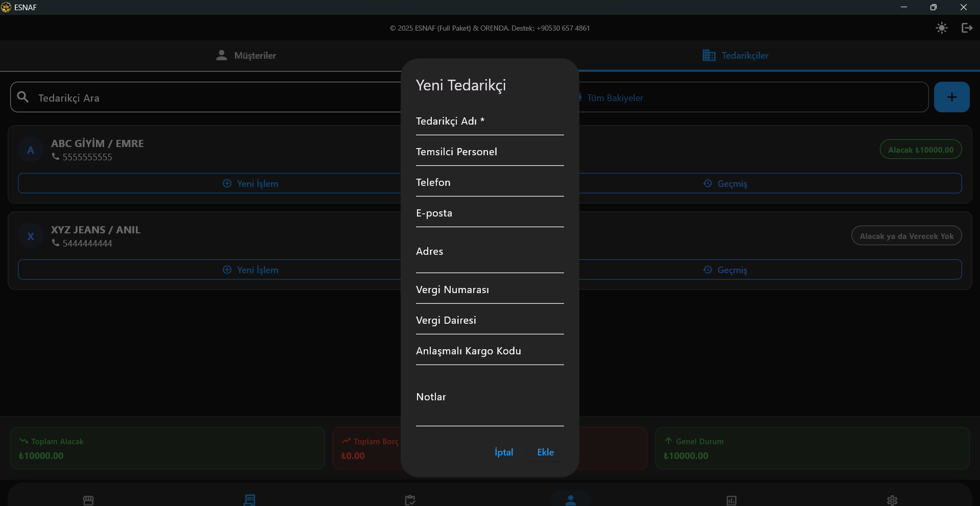Open the receipt icon in bottom navigation
Image resolution: width=980 pixels, height=506 pixels.
point(249,500)
